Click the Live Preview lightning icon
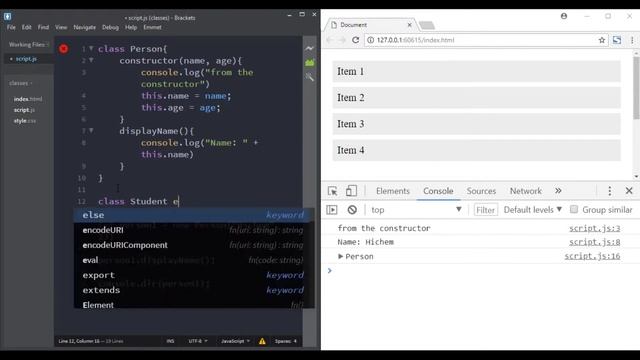This screenshot has height=360, width=640. click(x=310, y=48)
